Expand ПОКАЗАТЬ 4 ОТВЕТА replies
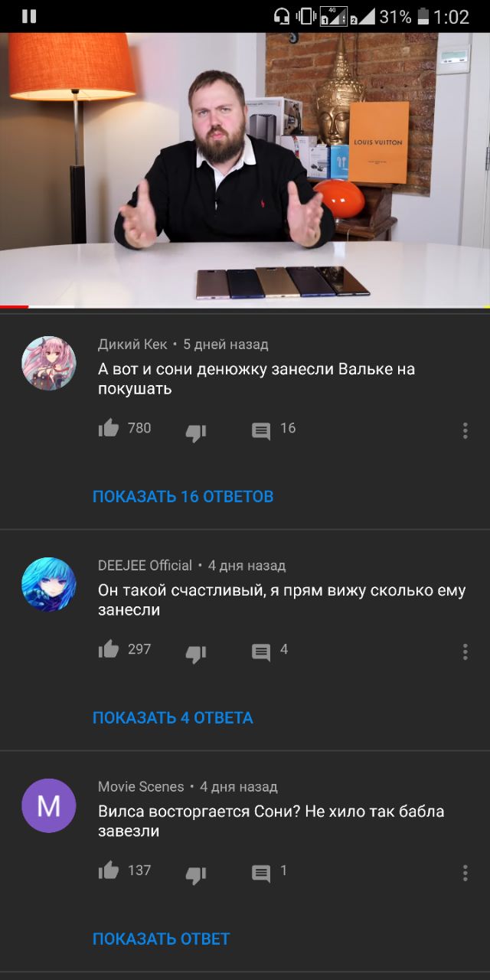The image size is (490, 980). point(173,718)
